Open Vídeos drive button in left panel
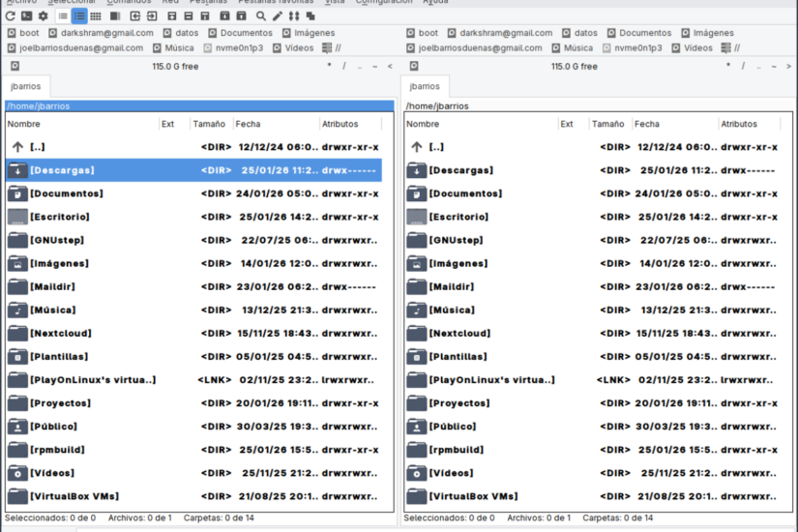The image size is (798, 532). tap(293, 47)
